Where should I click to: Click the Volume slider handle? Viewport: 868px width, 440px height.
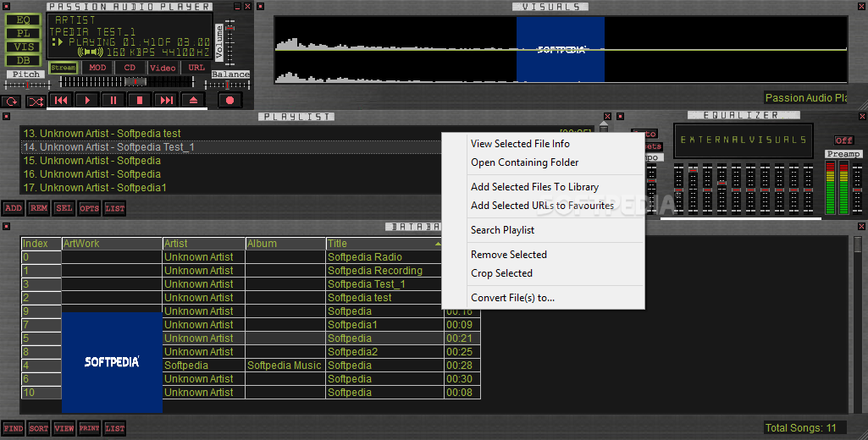pos(229,26)
